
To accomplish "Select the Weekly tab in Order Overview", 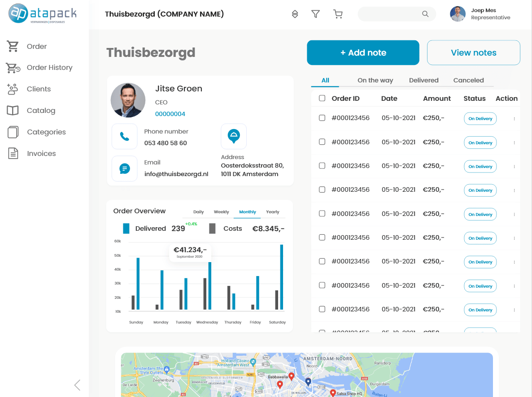I will tap(221, 212).
